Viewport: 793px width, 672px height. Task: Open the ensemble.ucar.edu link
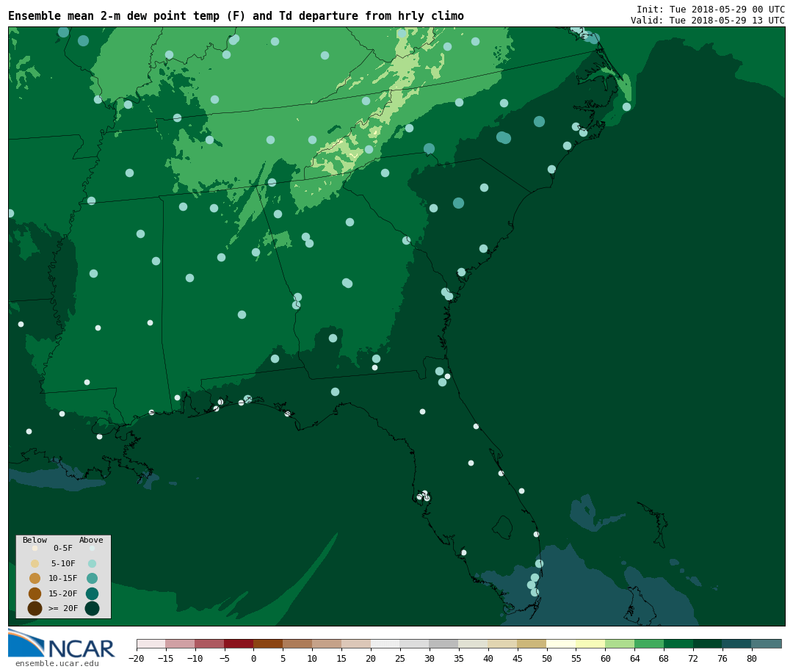click(57, 664)
